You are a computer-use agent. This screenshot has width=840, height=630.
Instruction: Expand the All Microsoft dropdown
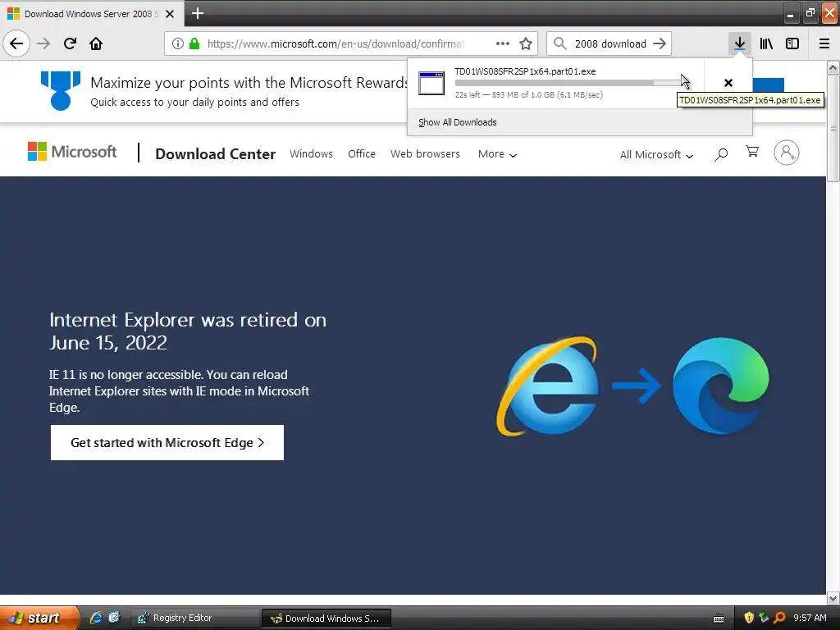656,155
